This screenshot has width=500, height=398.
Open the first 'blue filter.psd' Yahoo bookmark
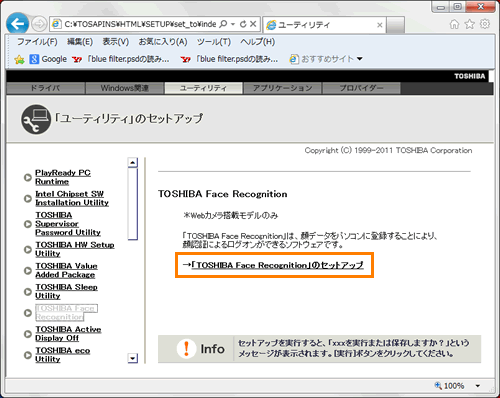tap(121, 59)
